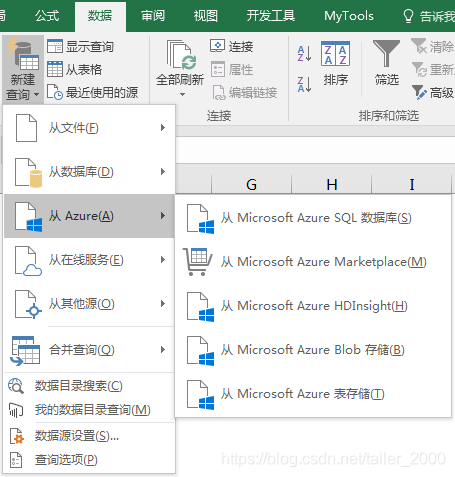The image size is (455, 477).
Task: Select column H header
Action: click(332, 184)
